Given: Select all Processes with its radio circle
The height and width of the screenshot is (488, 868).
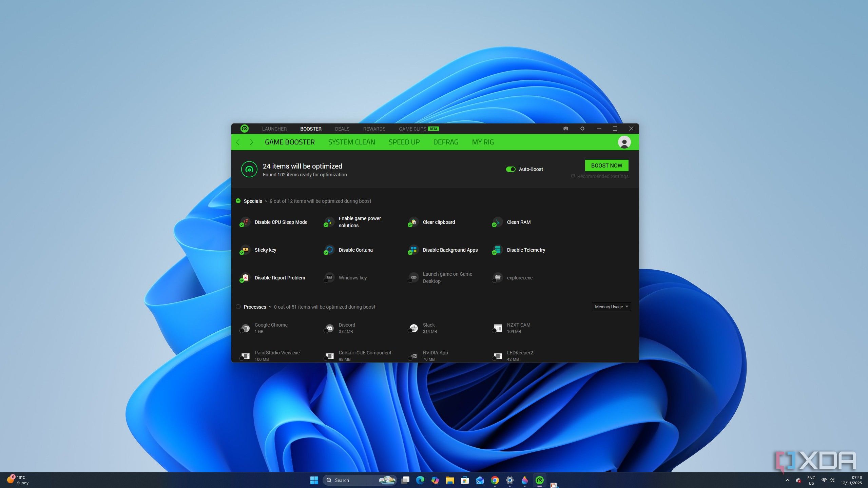Looking at the screenshot, I should click(x=238, y=307).
